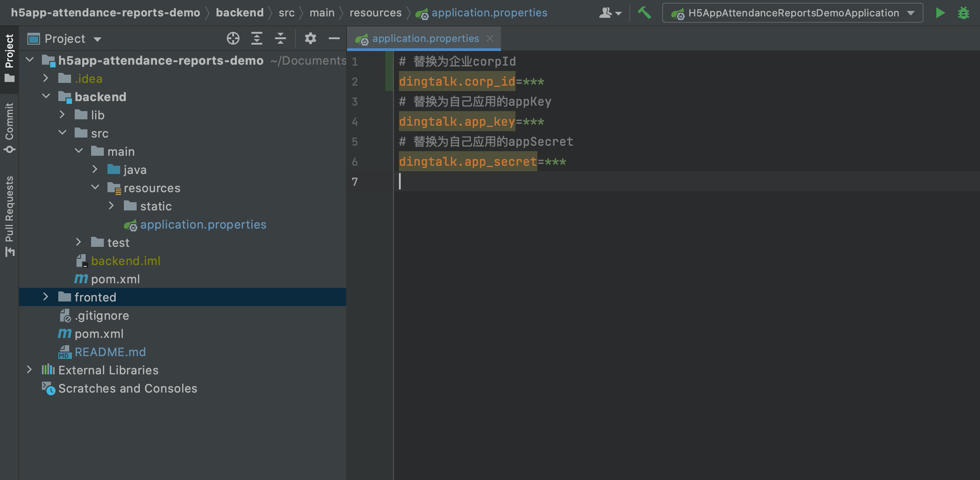This screenshot has width=980, height=480.
Task: Start debugging via the bug icon
Action: point(964,12)
